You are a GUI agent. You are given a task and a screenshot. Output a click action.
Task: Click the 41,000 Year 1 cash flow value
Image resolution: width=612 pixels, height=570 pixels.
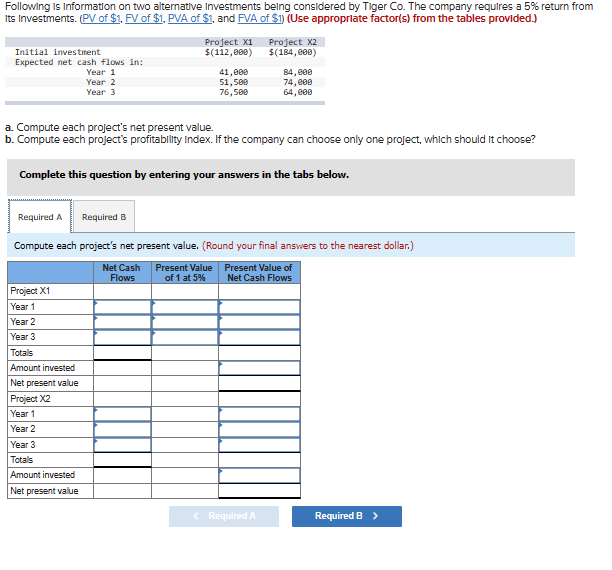click(233, 72)
